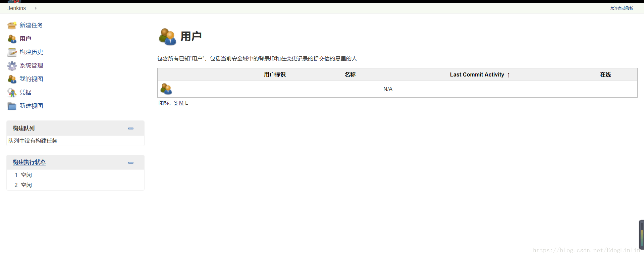Viewport: 644px width, 257px height.
Task: Set icon size to S
Action: (176, 103)
